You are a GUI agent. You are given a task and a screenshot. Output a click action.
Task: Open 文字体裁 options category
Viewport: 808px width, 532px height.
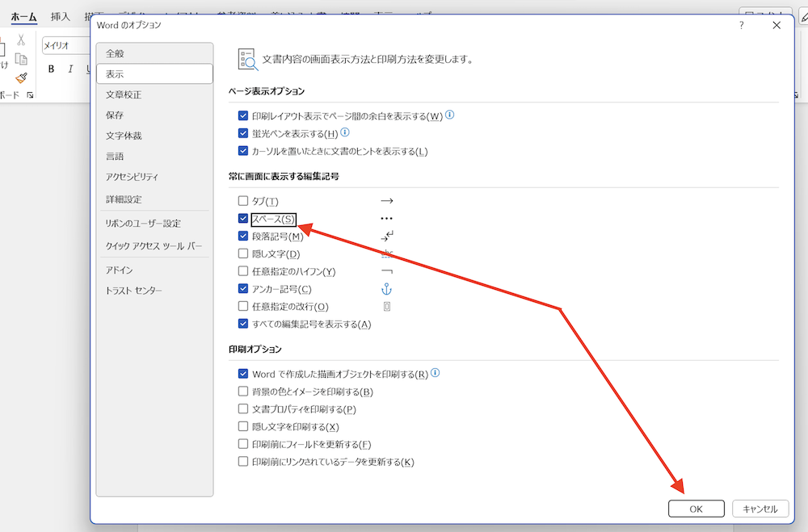tap(154, 136)
